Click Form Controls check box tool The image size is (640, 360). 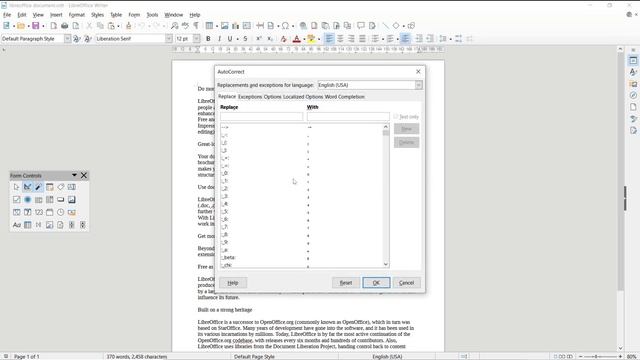[16, 200]
